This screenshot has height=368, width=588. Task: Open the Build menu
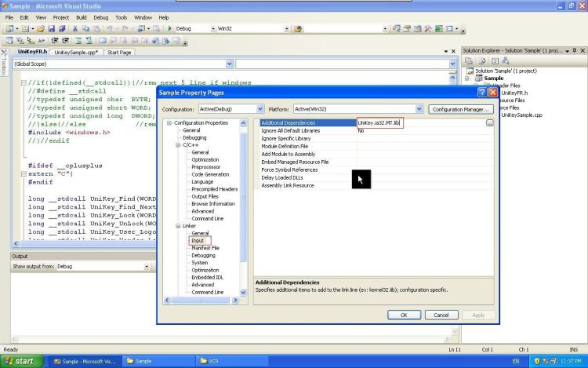coord(82,17)
